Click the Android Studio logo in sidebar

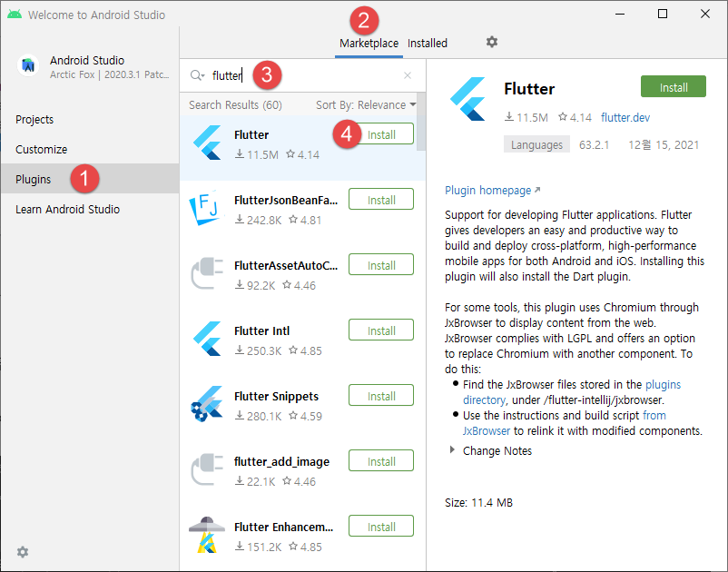tap(28, 65)
